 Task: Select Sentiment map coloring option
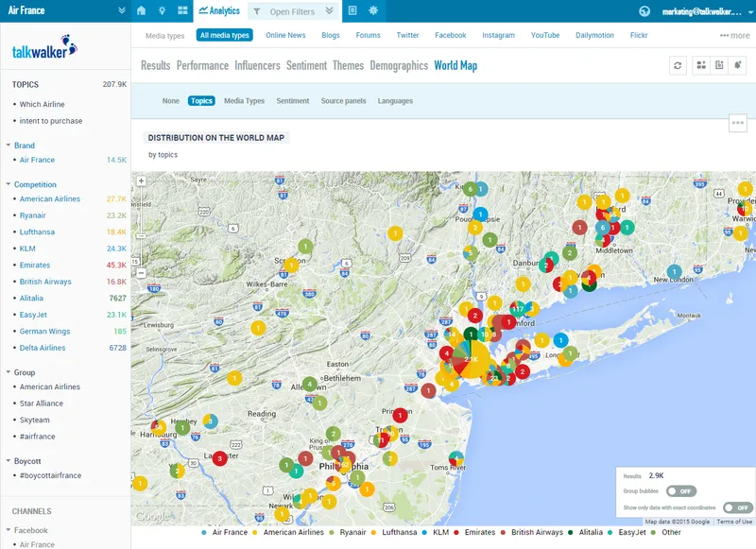293,101
